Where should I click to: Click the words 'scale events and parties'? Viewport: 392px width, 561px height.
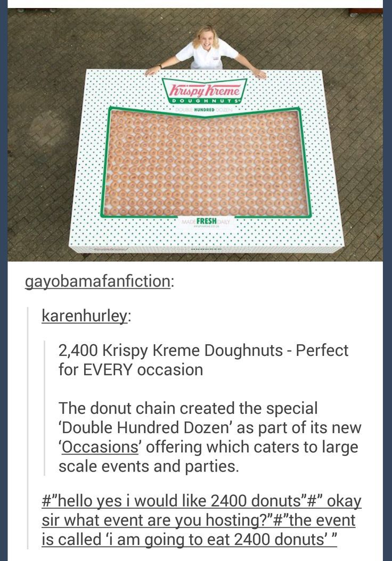coord(149,467)
